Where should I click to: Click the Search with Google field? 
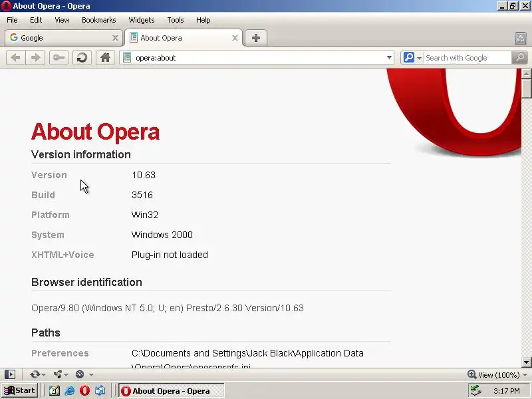point(467,58)
